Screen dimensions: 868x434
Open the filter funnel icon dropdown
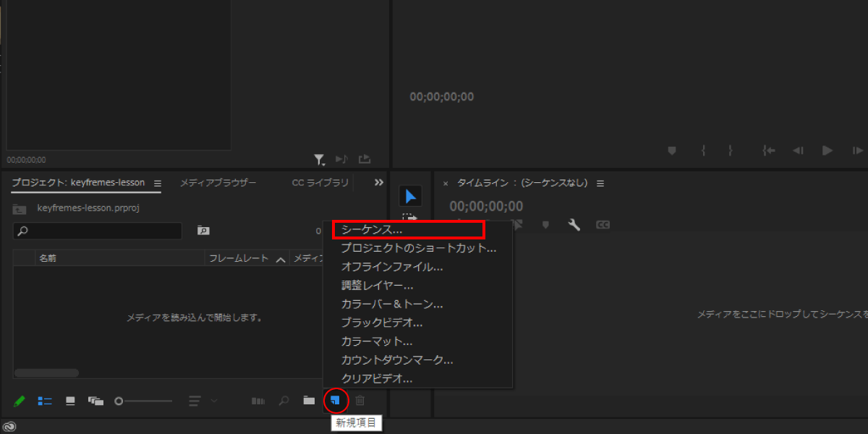click(x=319, y=159)
